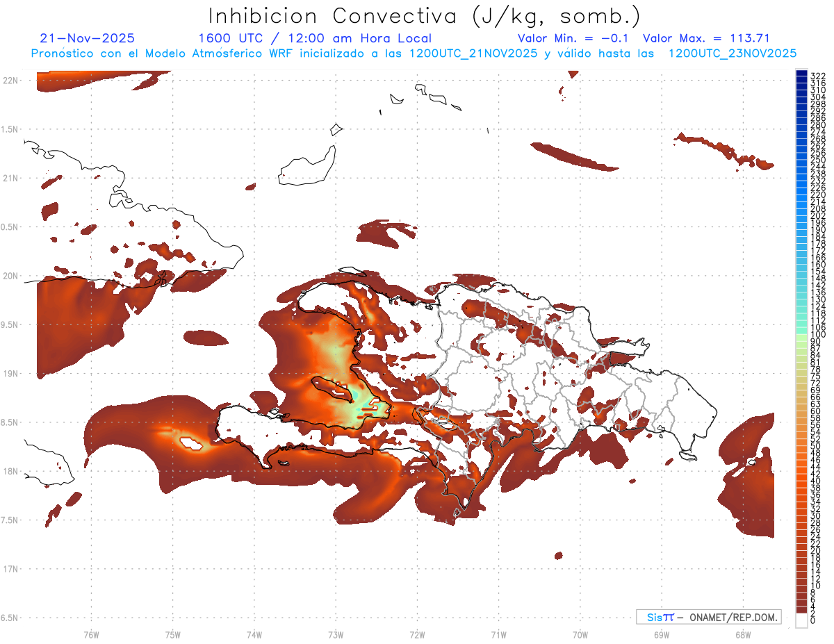Click the "Pronostico con el Modelo Atmosferico WRF" line
This screenshot has width=834, height=644.
click(x=414, y=53)
